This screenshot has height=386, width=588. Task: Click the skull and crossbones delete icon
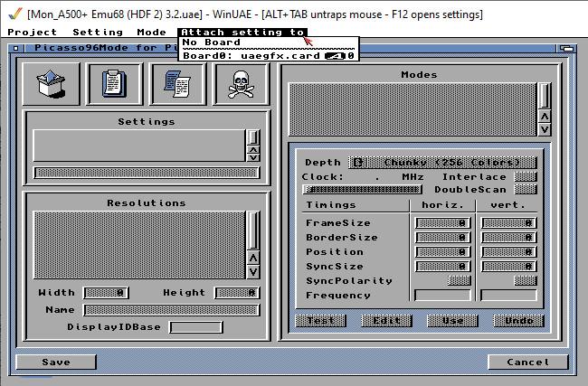(x=242, y=84)
